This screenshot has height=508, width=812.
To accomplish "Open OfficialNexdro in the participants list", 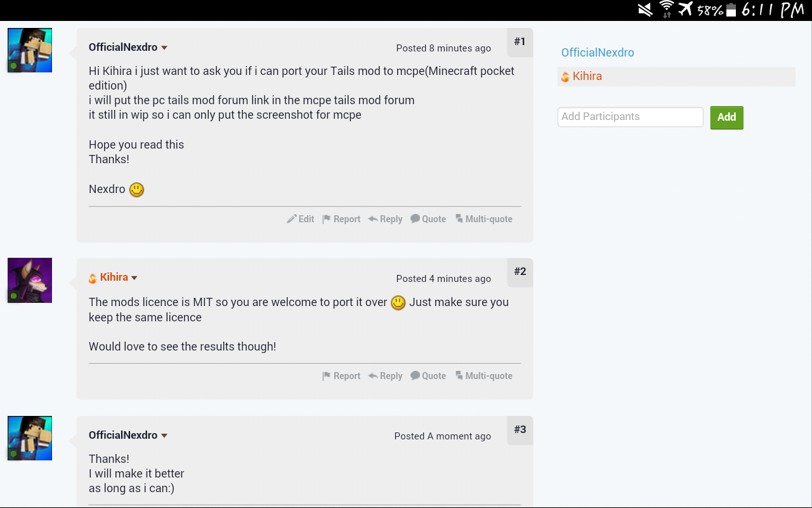I will pos(598,53).
